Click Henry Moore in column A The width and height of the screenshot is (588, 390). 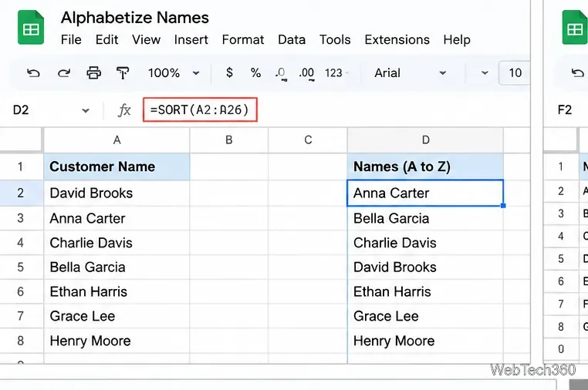(x=117, y=341)
